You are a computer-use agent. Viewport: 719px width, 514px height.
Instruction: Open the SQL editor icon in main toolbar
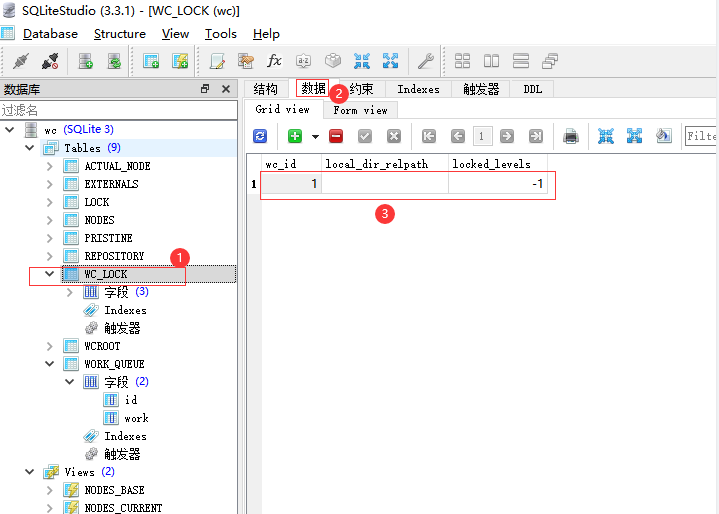click(217, 61)
